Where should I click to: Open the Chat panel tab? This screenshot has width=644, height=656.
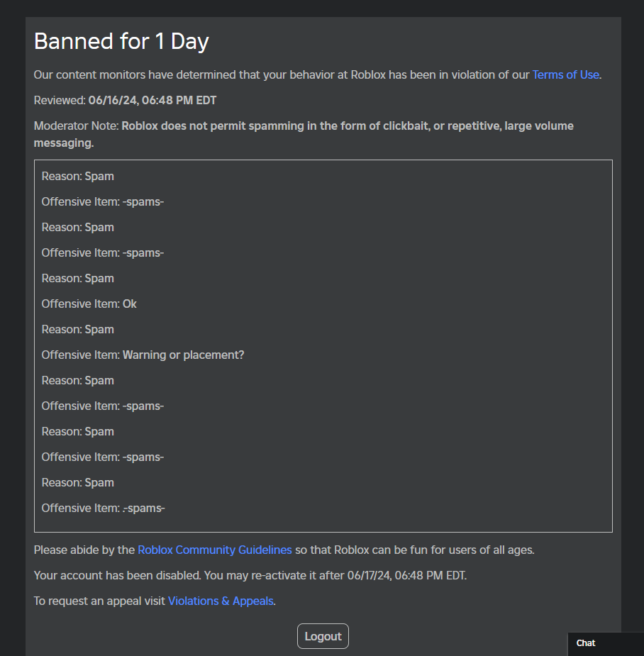tap(586, 643)
